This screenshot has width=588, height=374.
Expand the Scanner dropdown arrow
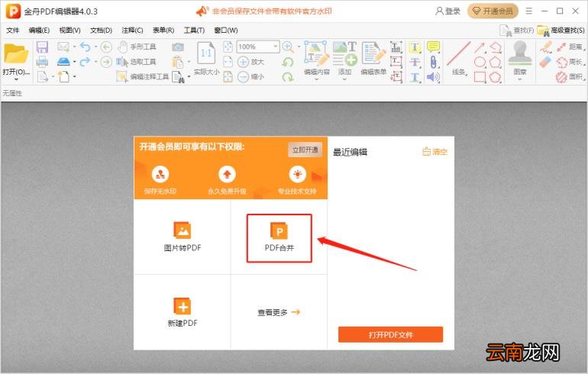[x=74, y=62]
